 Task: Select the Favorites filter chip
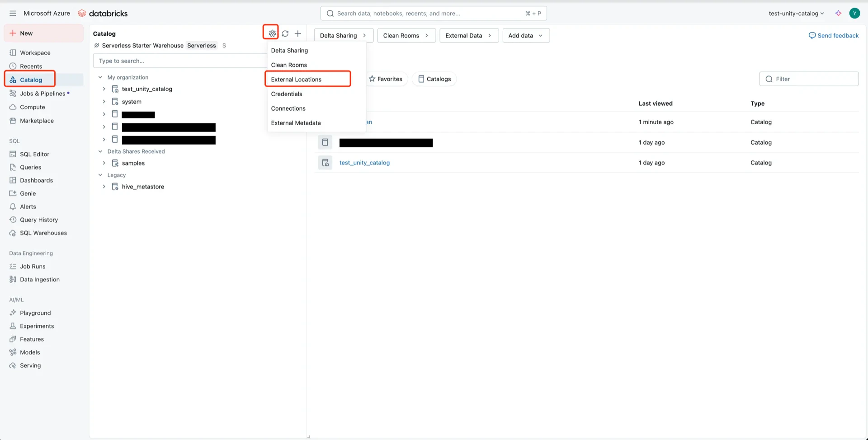[x=386, y=79]
